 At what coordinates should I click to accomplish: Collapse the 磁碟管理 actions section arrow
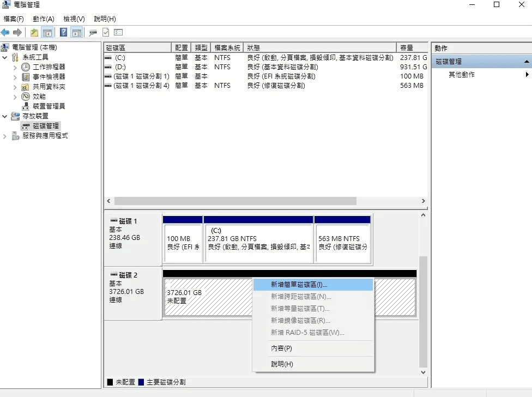coord(526,62)
